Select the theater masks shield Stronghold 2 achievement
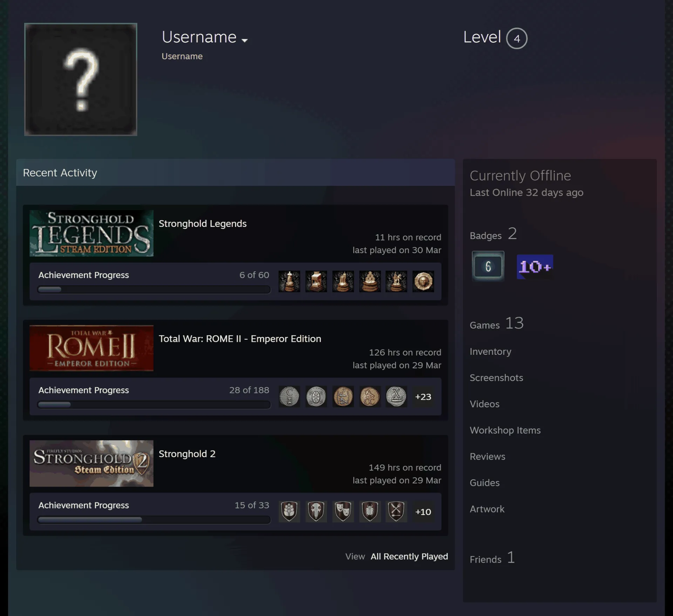673x616 pixels. (x=343, y=512)
